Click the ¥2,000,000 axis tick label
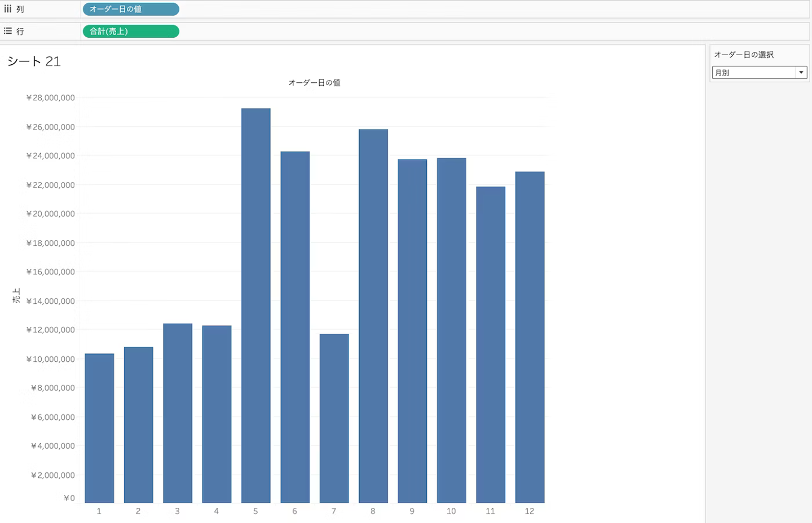Viewport: 812px width, 523px height. (x=52, y=475)
